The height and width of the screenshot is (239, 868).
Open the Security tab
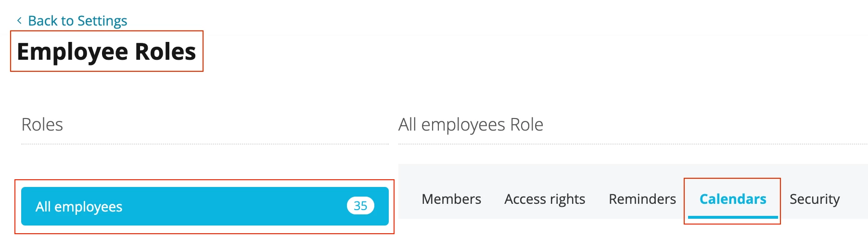[815, 199]
